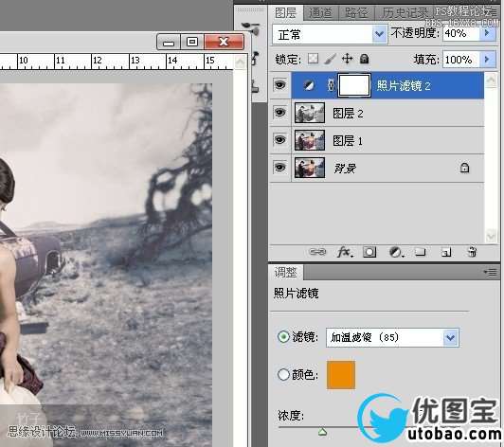
Task: Delete layer with trash icon
Action: click(472, 252)
